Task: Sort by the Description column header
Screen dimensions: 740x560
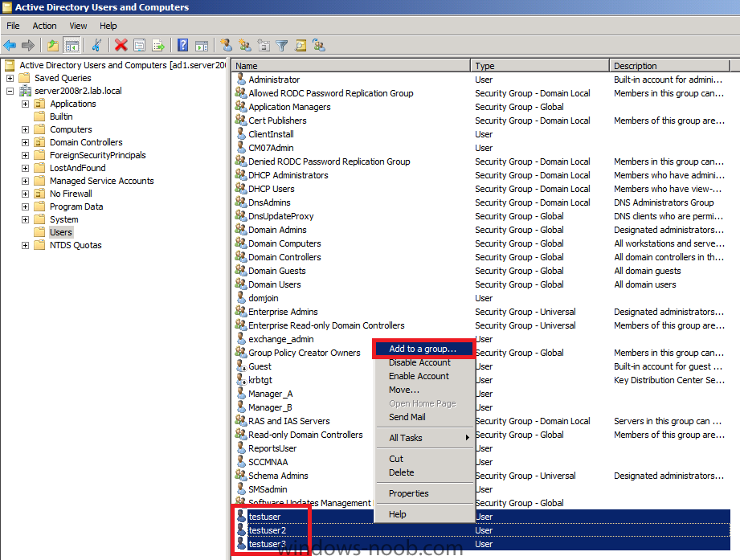Action: 669,66
